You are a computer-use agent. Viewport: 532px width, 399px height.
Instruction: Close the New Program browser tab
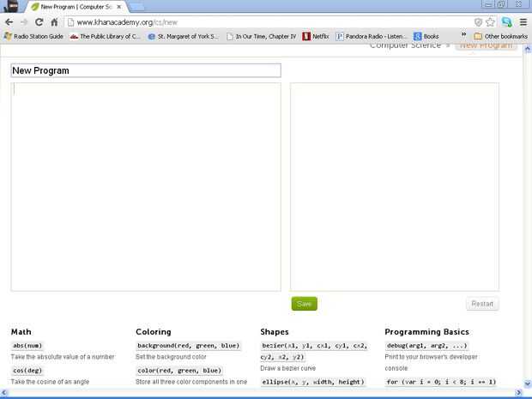point(119,7)
